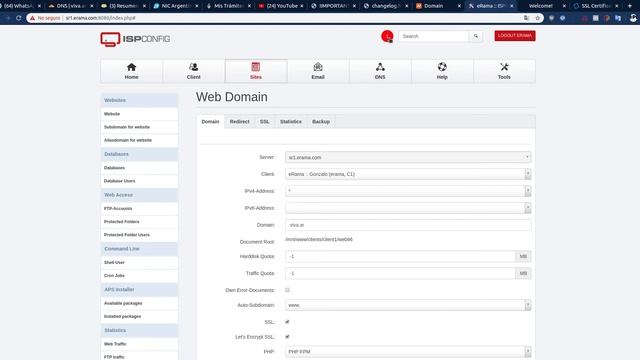Switch to the SSL tab

[264, 122]
